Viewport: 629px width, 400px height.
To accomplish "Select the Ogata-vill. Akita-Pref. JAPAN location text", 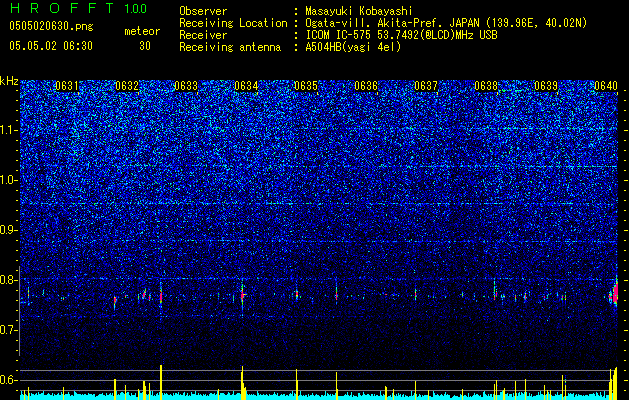I will pyautogui.click(x=446, y=23).
